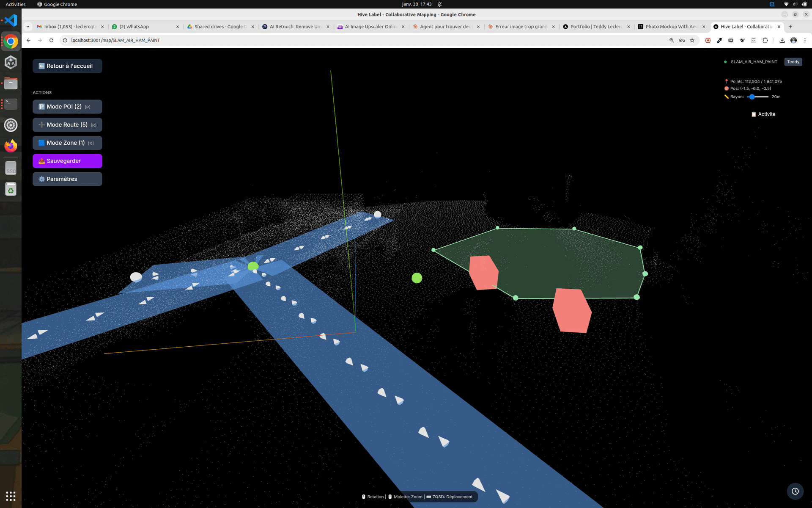This screenshot has height=508, width=812.
Task: Click the Chrome extensions puzzle icon
Action: pyautogui.click(x=765, y=40)
